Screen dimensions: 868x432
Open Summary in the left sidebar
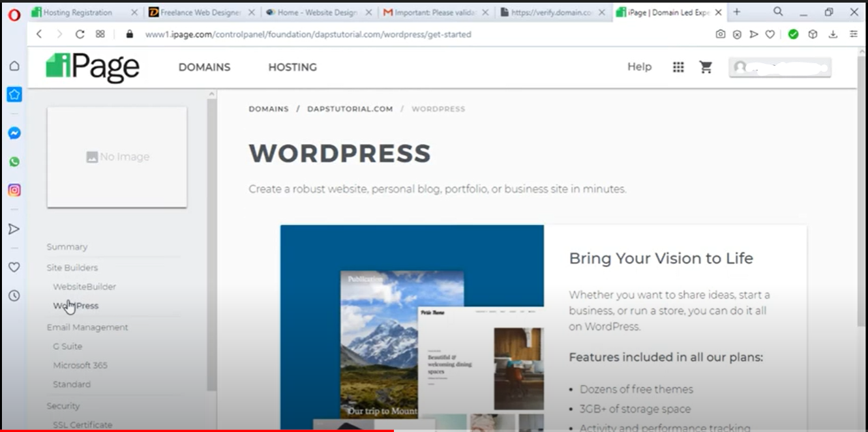coord(67,247)
